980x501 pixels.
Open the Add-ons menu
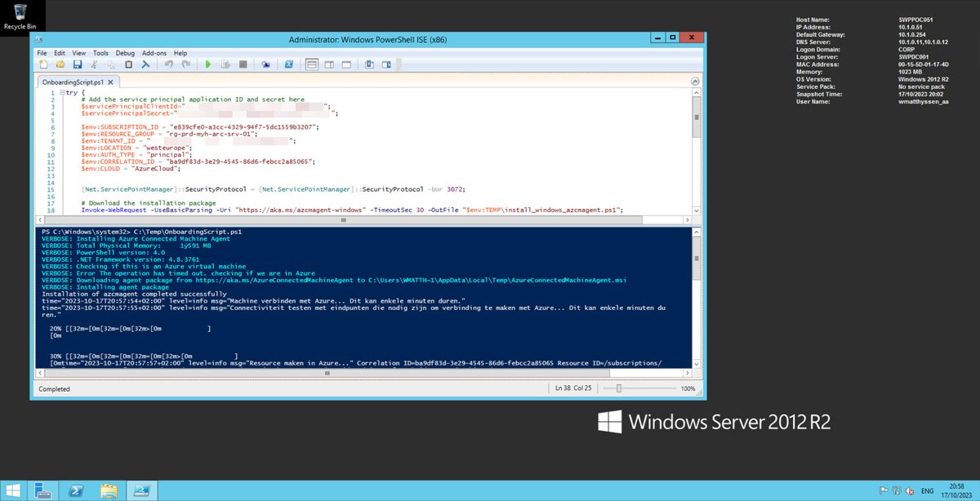point(154,52)
